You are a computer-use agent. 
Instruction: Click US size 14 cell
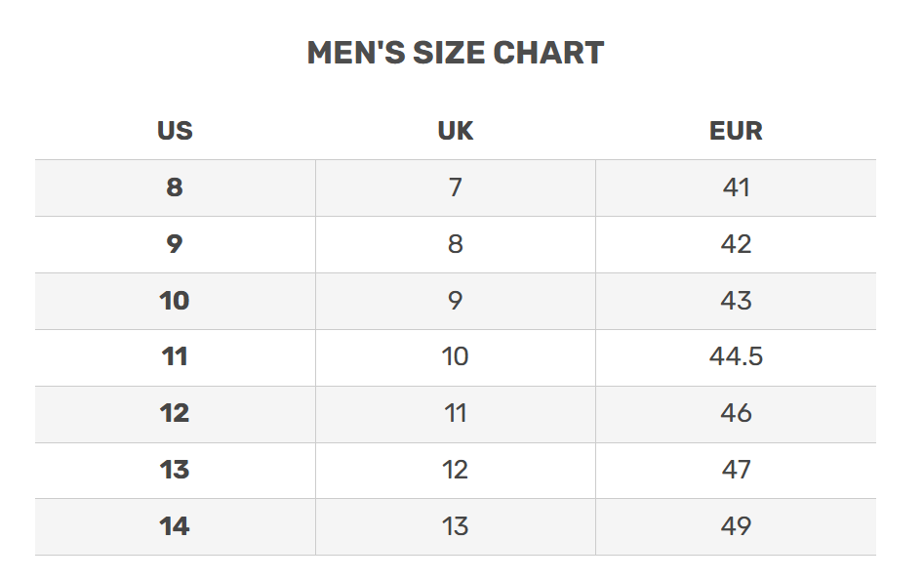pyautogui.click(x=175, y=527)
